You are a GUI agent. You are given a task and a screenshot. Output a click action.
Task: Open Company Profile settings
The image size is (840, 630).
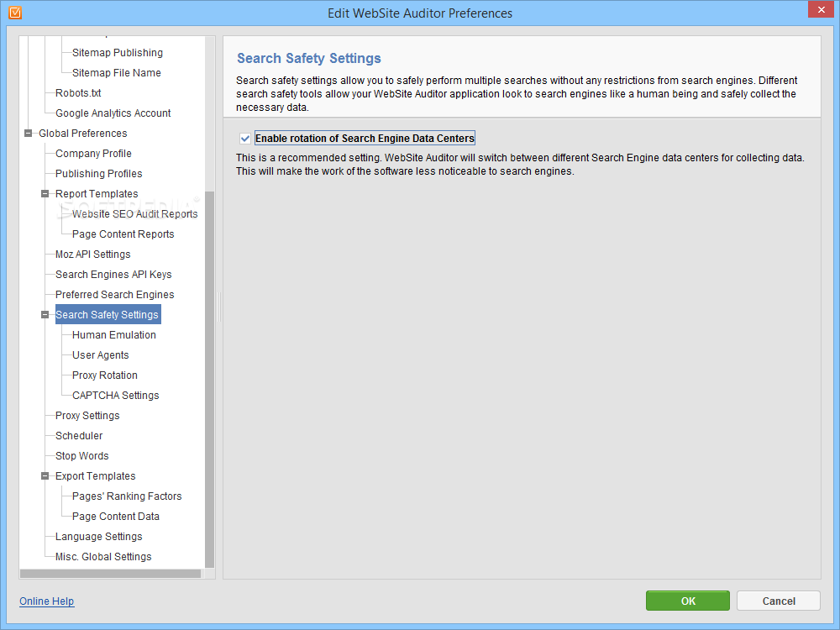(x=93, y=154)
